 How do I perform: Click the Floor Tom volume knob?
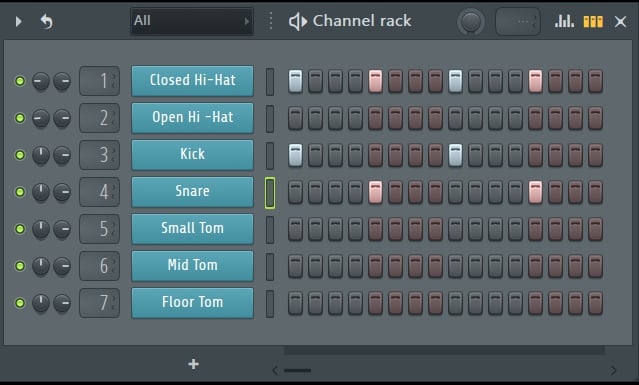click(62, 303)
